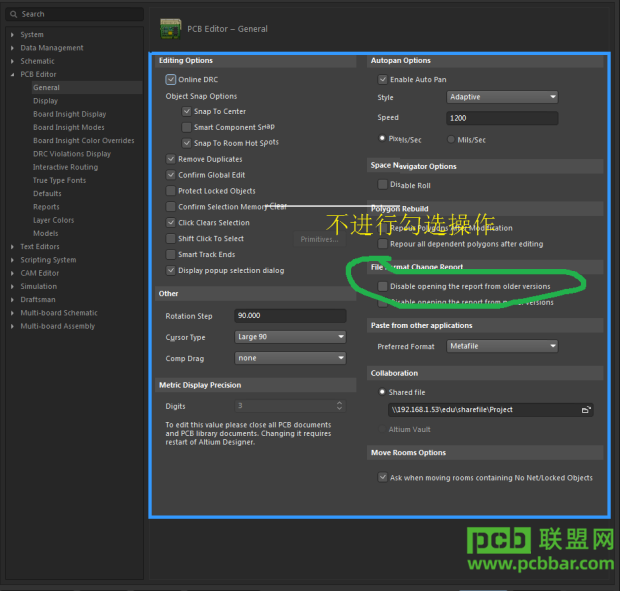Select the General page
Screen dimensions: 620x591
[x=87, y=88]
